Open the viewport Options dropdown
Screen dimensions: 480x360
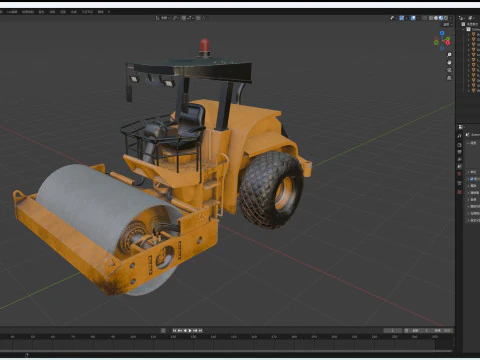click(447, 25)
